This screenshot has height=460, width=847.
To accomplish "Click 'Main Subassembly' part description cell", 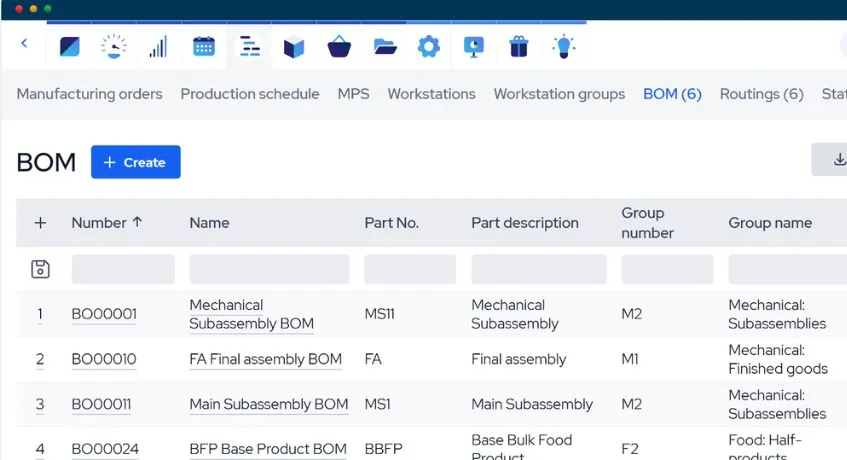I will point(532,404).
